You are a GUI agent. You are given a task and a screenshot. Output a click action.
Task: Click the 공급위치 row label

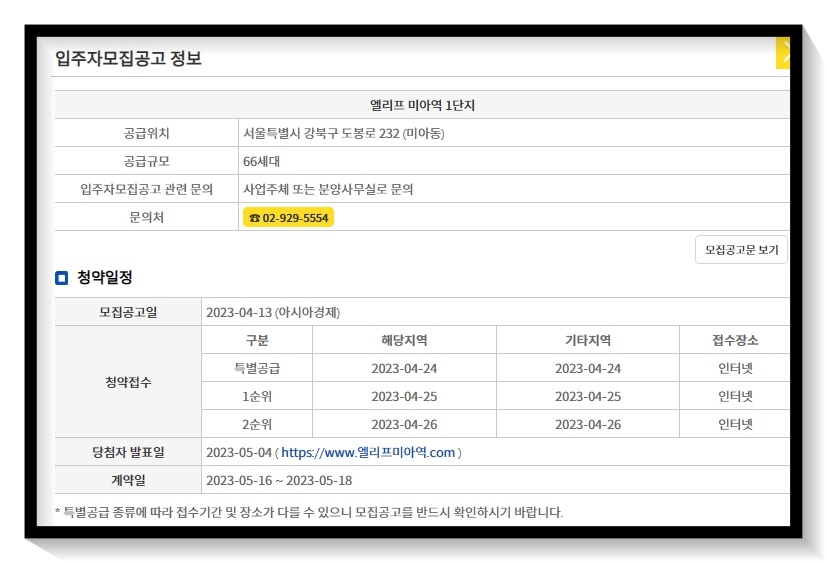147,133
